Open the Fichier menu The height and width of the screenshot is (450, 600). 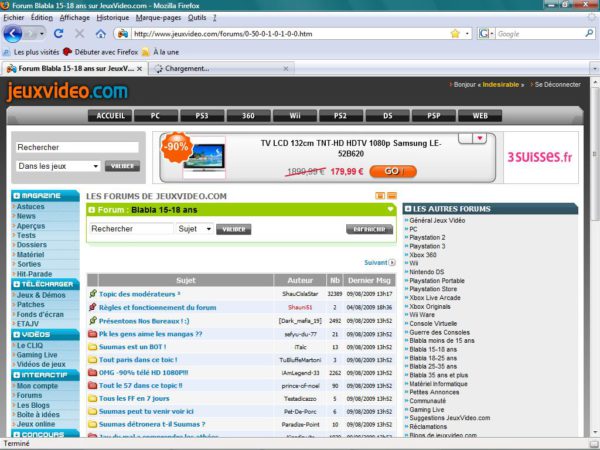click(x=13, y=18)
